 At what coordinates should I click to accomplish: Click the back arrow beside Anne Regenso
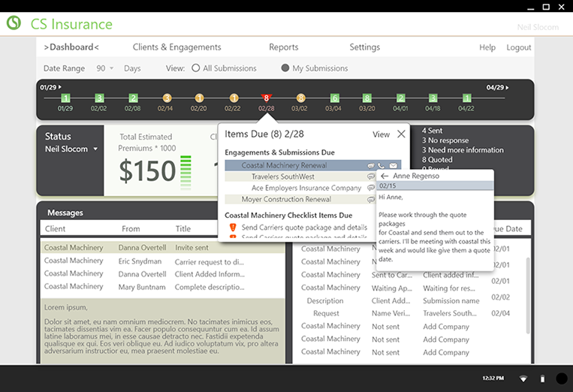[x=385, y=176]
